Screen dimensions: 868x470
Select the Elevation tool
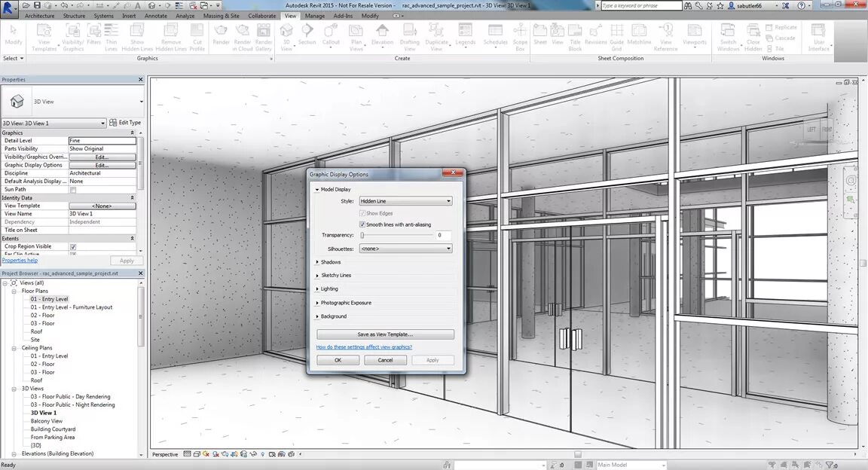click(x=382, y=37)
